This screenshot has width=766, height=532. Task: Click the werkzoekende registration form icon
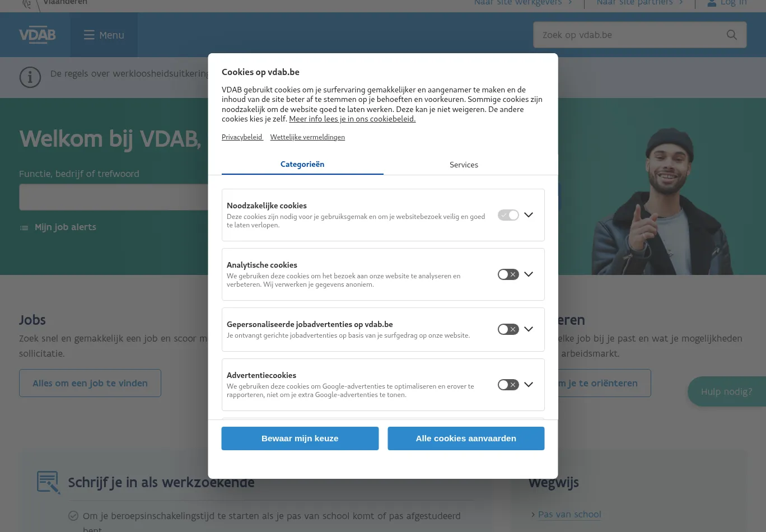click(49, 482)
